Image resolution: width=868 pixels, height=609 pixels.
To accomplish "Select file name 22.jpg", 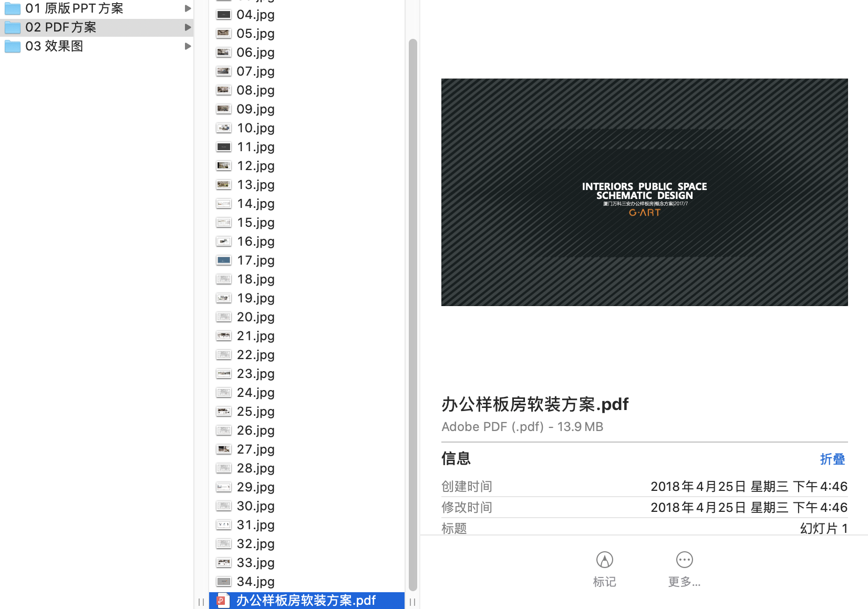I will coord(256,355).
